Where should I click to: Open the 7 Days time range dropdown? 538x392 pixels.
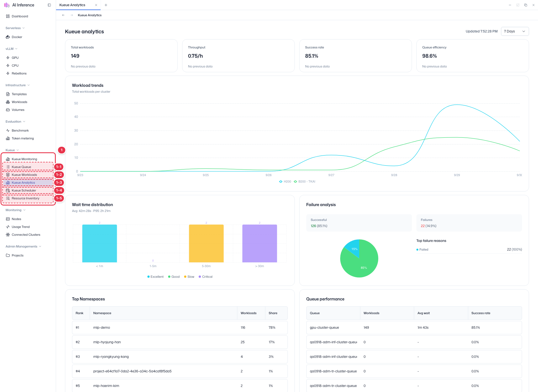click(515, 31)
